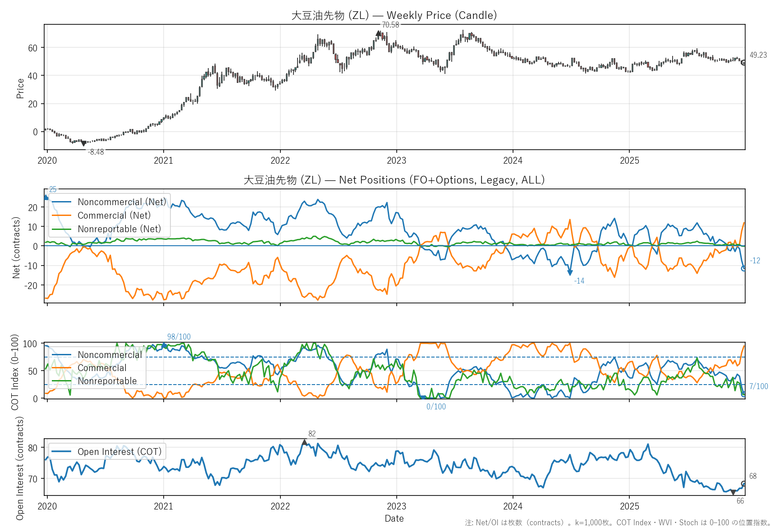
Task: Click the -8.48 price low triangle marker
Action: 83,143
